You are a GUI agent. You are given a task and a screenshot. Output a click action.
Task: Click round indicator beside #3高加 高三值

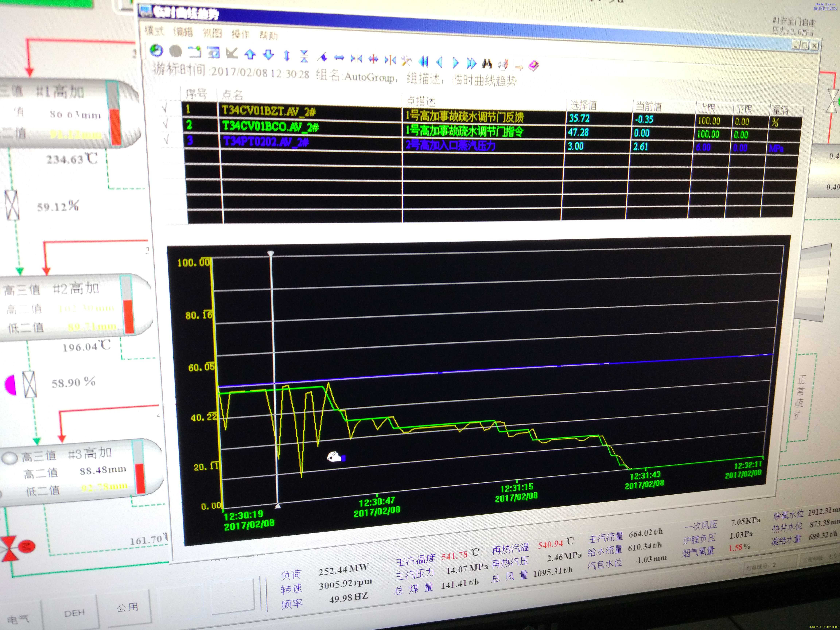(9, 458)
